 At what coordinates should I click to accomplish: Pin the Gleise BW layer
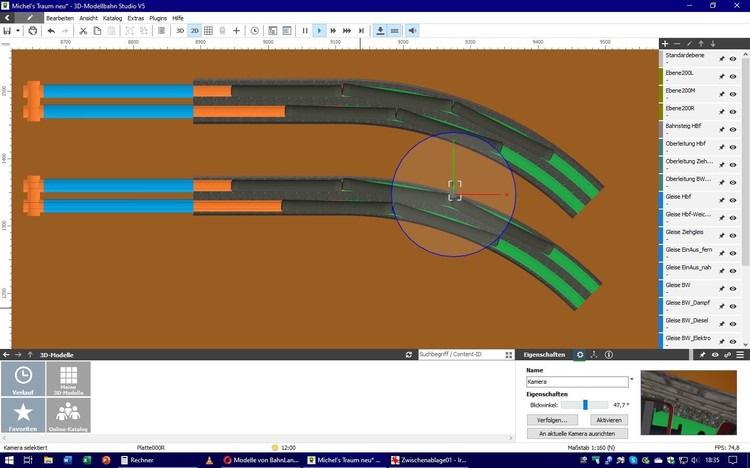point(722,289)
